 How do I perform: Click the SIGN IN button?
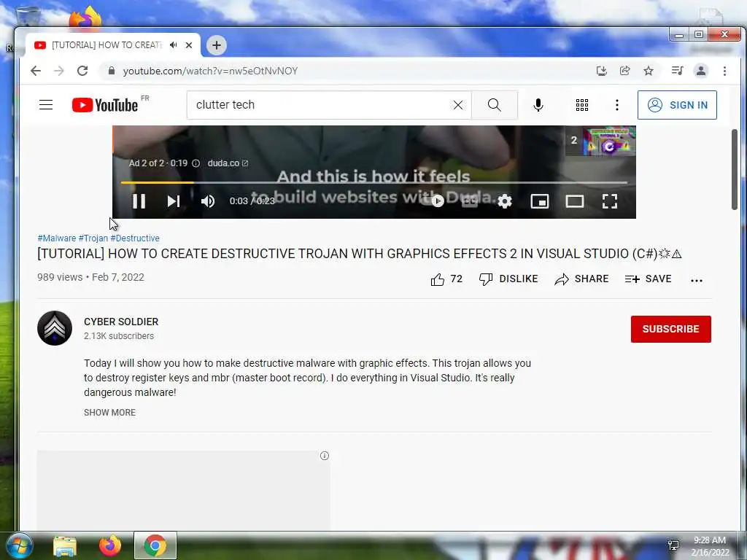(677, 105)
